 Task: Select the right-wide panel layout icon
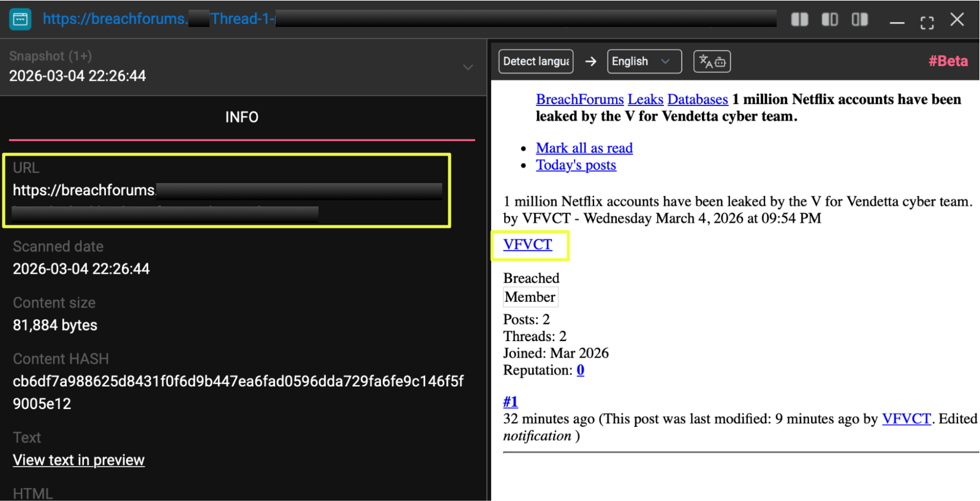(x=859, y=20)
